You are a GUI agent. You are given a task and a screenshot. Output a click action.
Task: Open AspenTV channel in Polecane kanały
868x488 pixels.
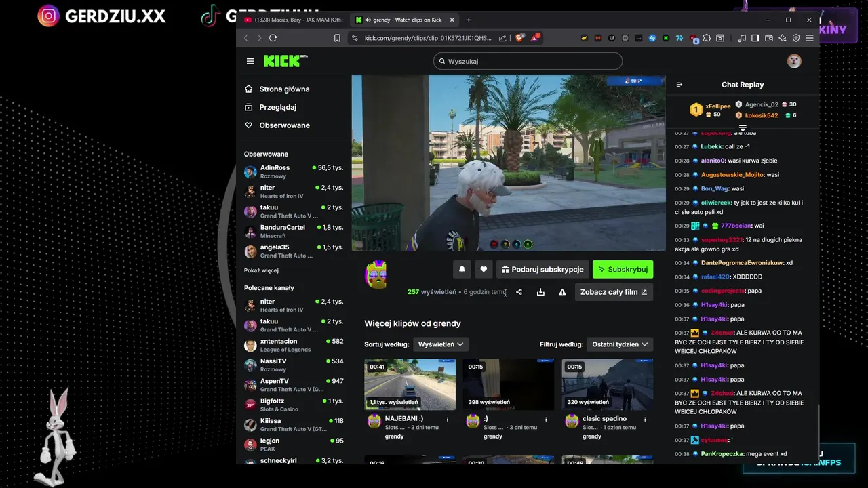tap(294, 385)
